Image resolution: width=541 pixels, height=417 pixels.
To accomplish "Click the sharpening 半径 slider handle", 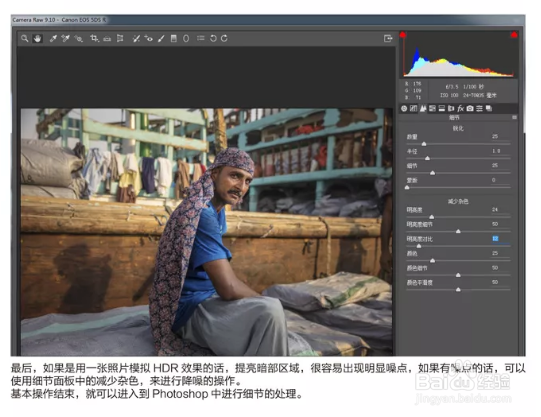I will point(427,158).
